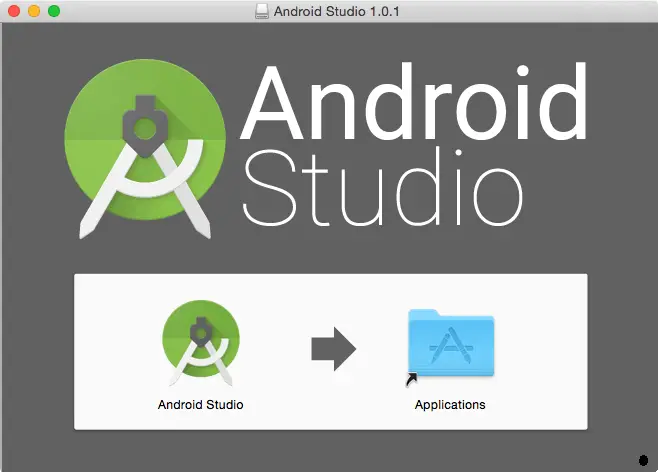Close the Android Studio installer window
The width and height of the screenshot is (658, 472).
tap(14, 11)
